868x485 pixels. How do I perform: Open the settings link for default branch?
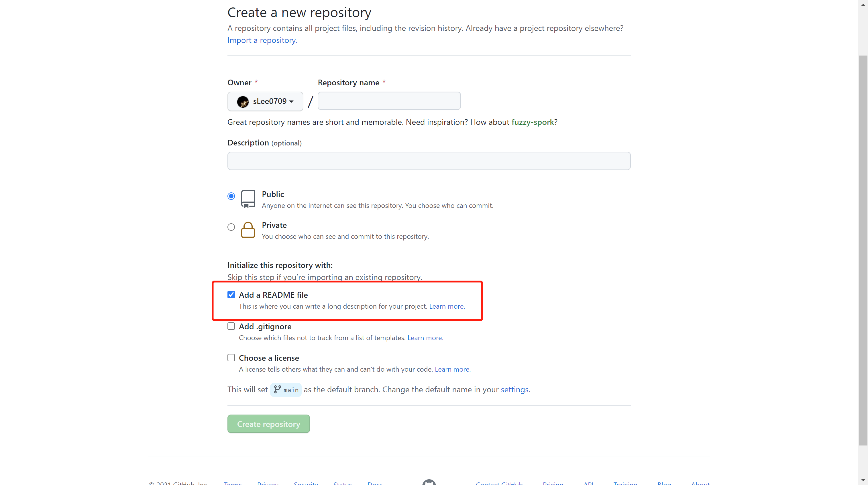[x=514, y=390]
